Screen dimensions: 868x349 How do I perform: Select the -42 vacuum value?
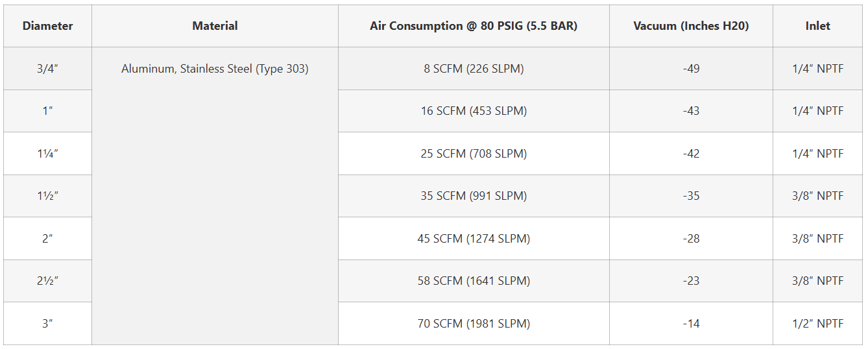tap(691, 154)
